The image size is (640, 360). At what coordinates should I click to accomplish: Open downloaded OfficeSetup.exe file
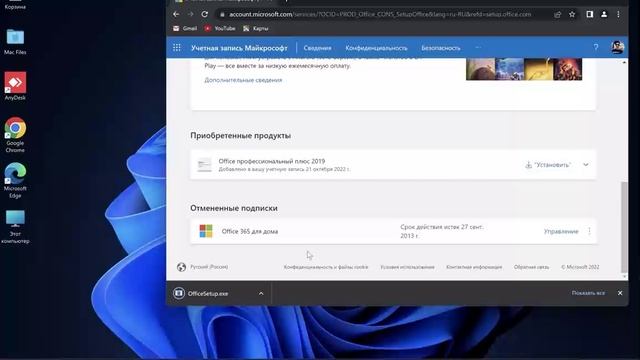208,293
